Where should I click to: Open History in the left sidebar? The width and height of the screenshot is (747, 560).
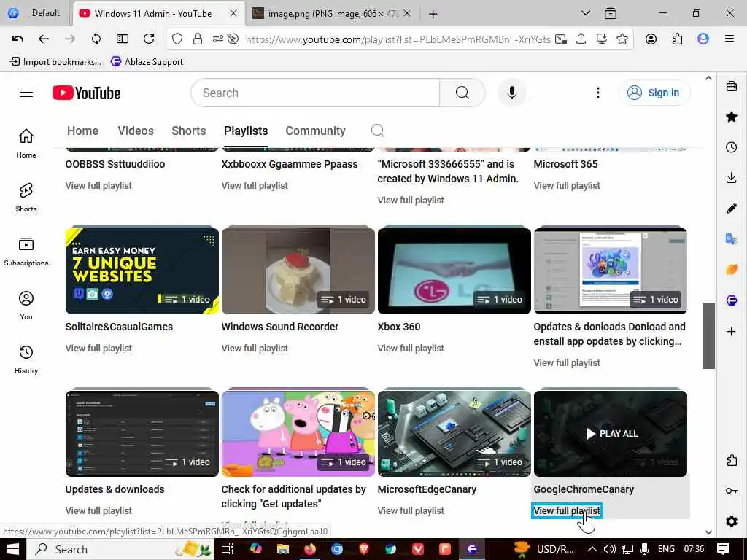[26, 359]
